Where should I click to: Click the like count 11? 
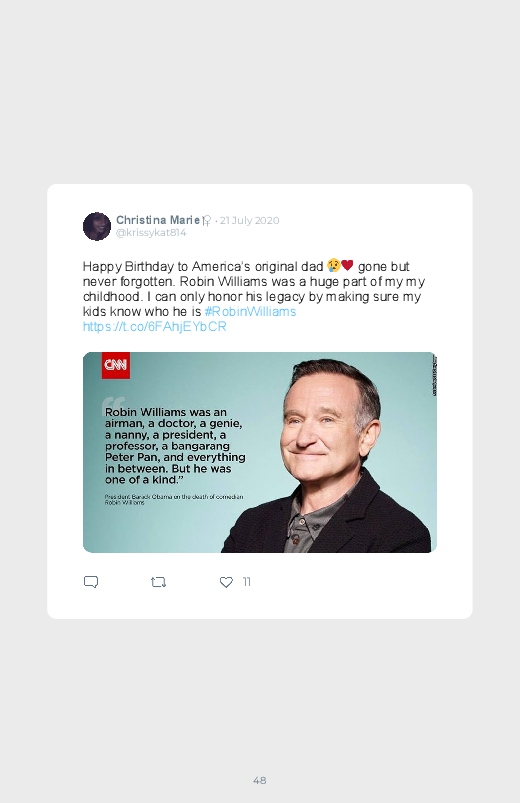(246, 582)
